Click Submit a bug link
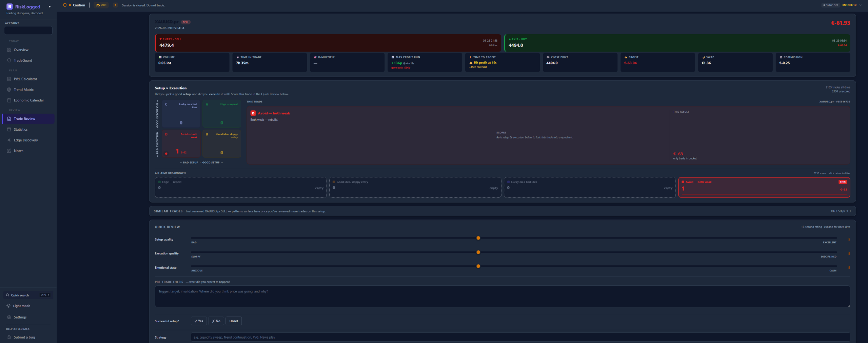Screen dimensions: 868x343 coord(28,337)
